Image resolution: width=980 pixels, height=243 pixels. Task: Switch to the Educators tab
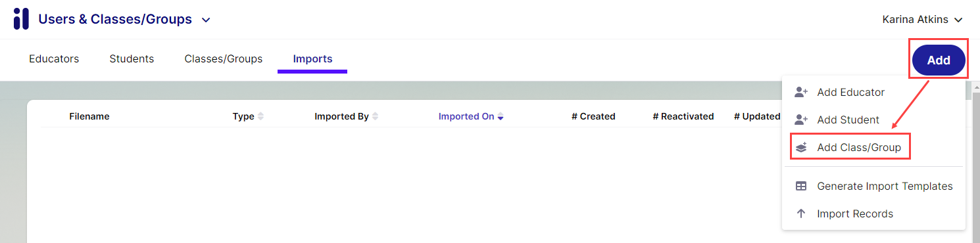pos(54,59)
